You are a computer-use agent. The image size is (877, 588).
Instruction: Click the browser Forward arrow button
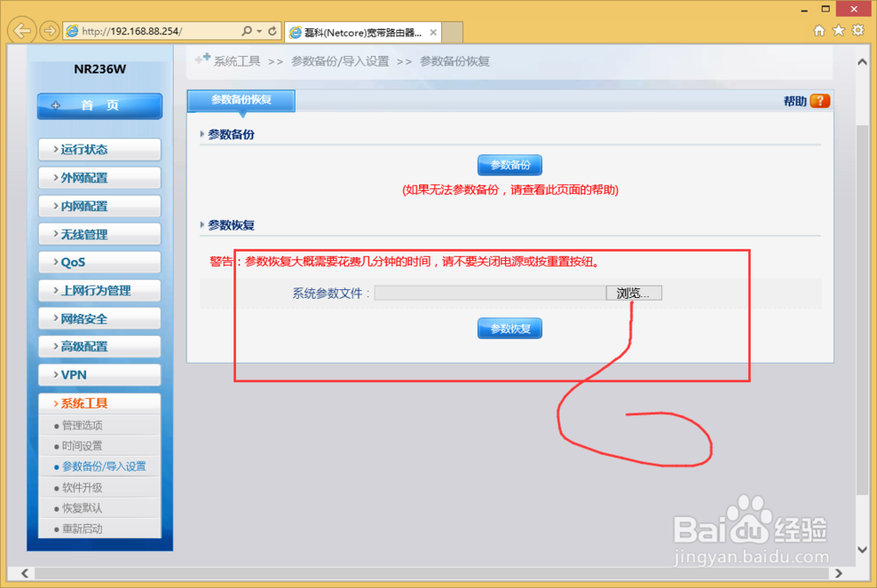click(x=49, y=31)
